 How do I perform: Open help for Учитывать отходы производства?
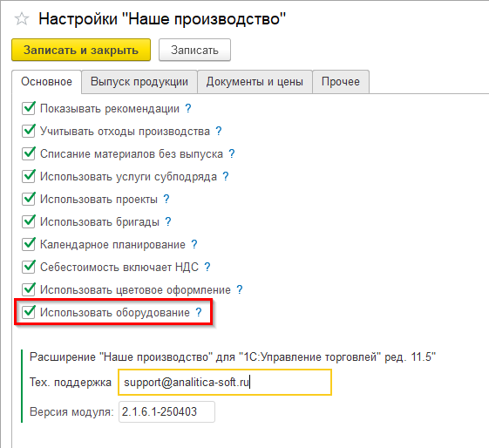pos(219,132)
